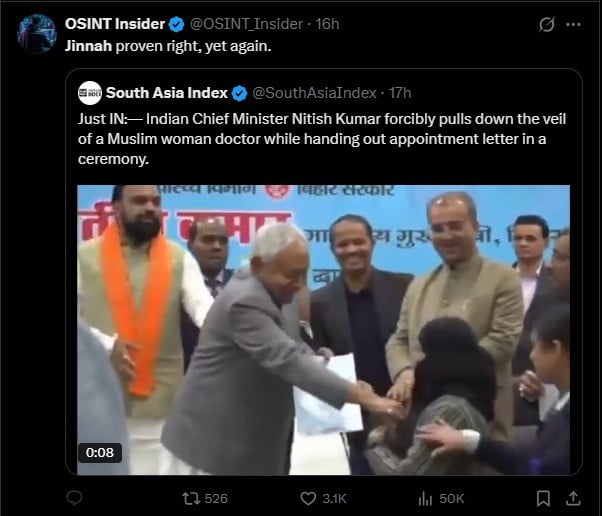Image resolution: width=602 pixels, height=516 pixels.
Task: Click the South Asia Index account name
Action: 167,93
